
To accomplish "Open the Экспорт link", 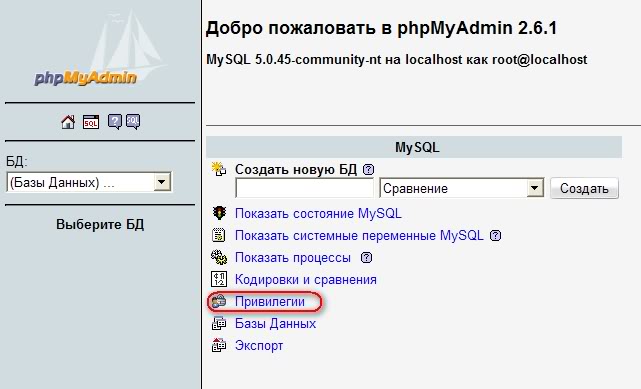I will [x=259, y=346].
